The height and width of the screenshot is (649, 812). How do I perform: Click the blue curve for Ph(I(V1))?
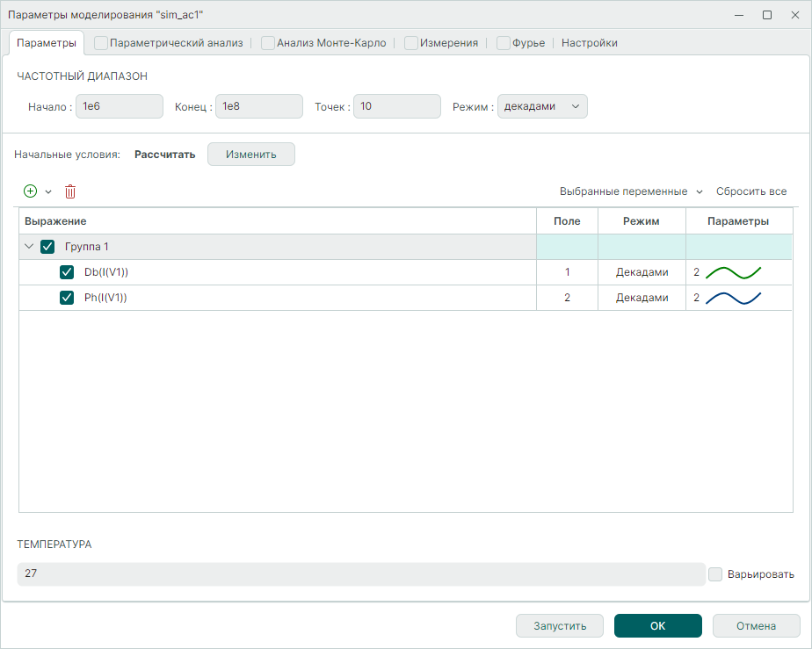(733, 298)
